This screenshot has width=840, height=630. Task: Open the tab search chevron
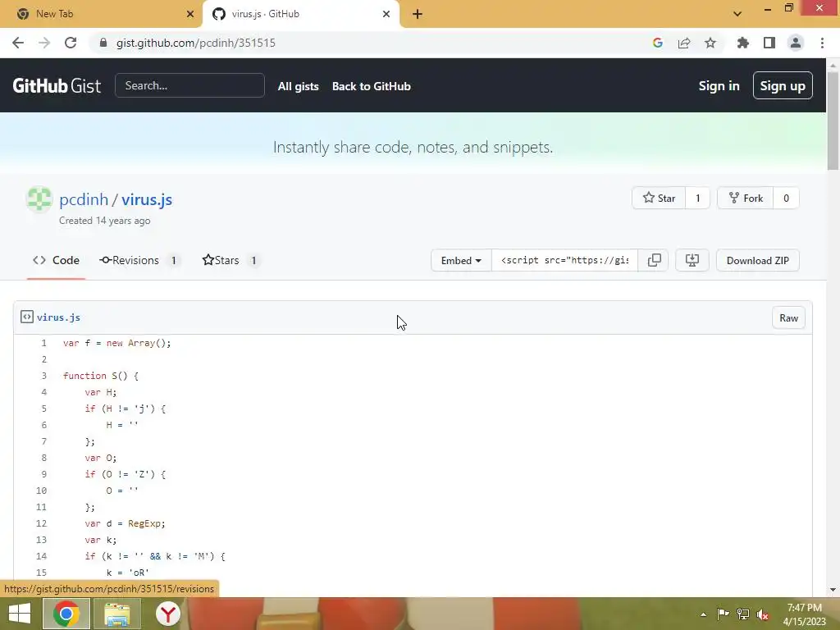[x=737, y=14]
